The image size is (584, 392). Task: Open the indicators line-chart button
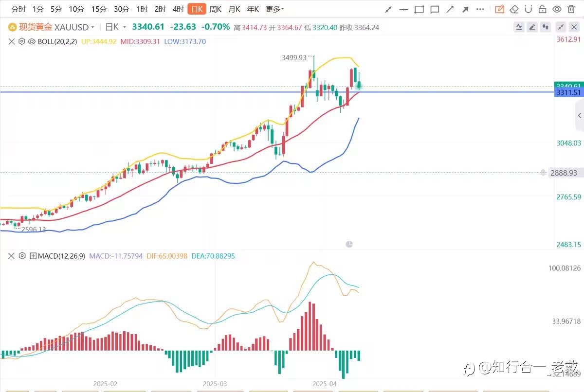(x=519, y=27)
